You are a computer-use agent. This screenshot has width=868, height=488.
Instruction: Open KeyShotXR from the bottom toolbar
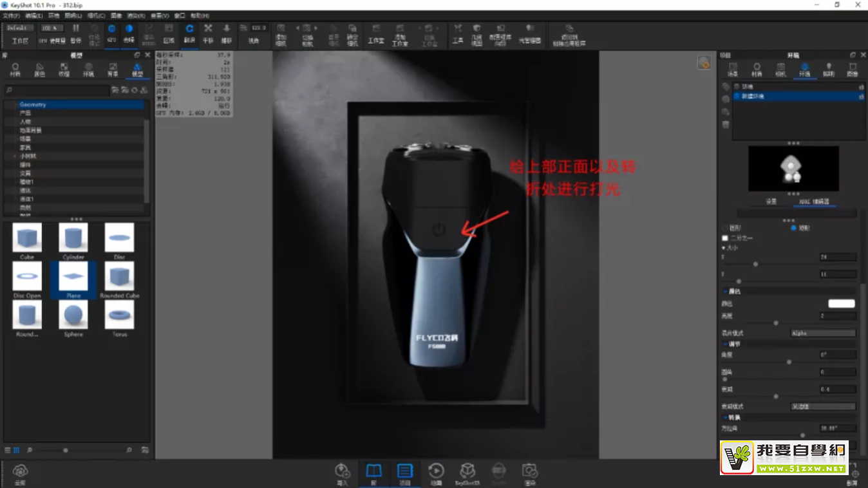[467, 473]
